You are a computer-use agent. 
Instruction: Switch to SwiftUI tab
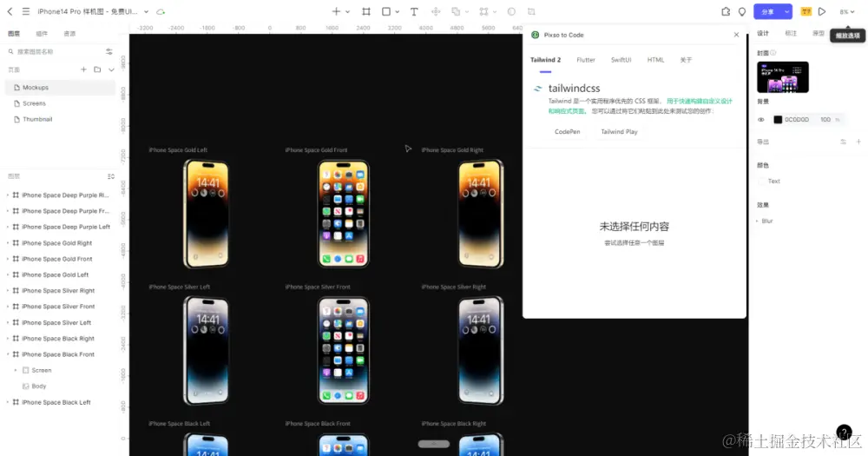pos(621,60)
